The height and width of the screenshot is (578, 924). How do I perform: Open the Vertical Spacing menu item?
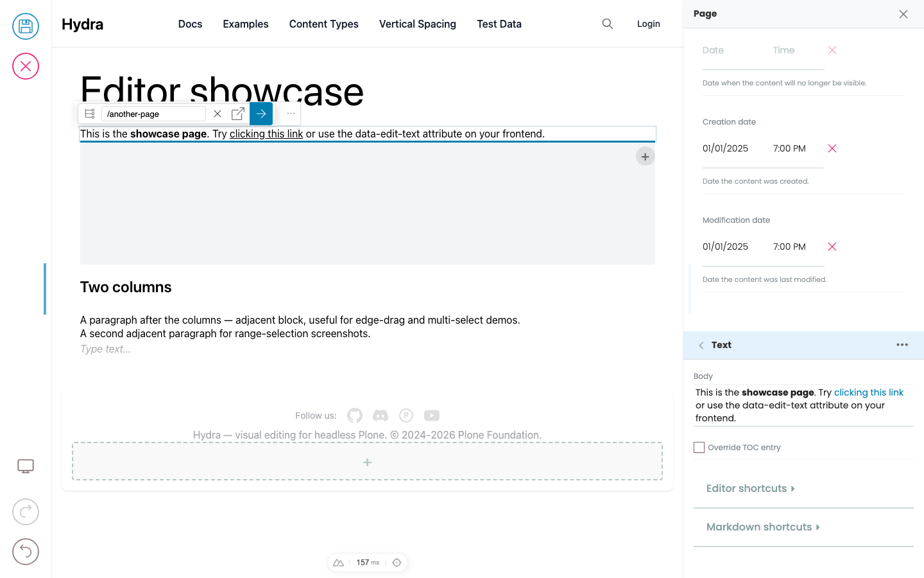click(418, 24)
